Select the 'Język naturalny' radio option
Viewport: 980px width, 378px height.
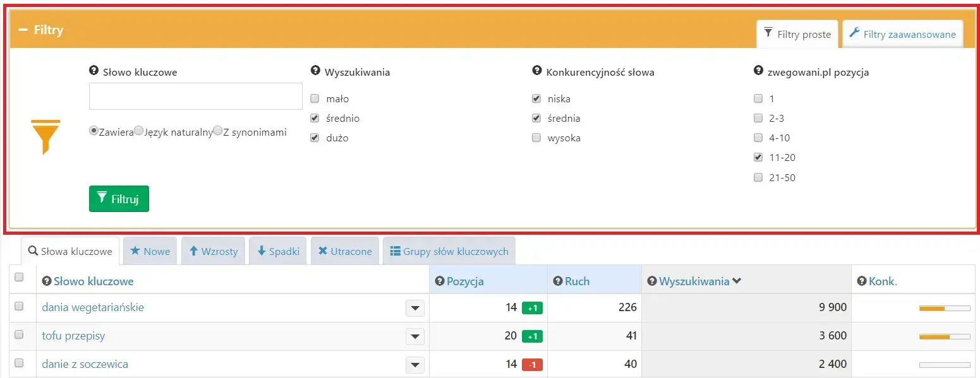click(139, 131)
